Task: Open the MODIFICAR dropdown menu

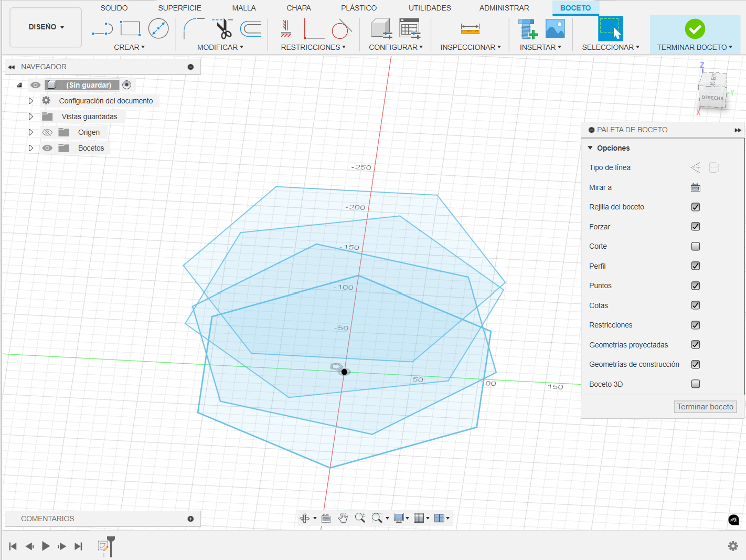Action: pos(220,47)
